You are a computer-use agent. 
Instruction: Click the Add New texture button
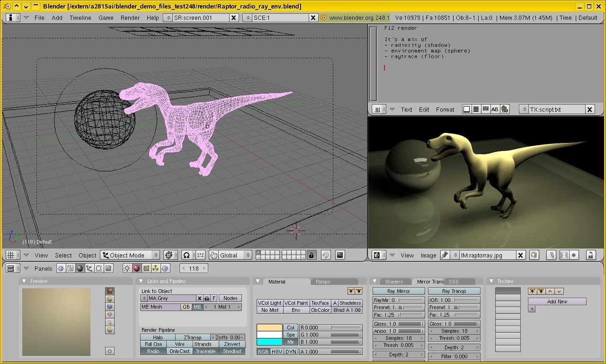pyautogui.click(x=557, y=301)
